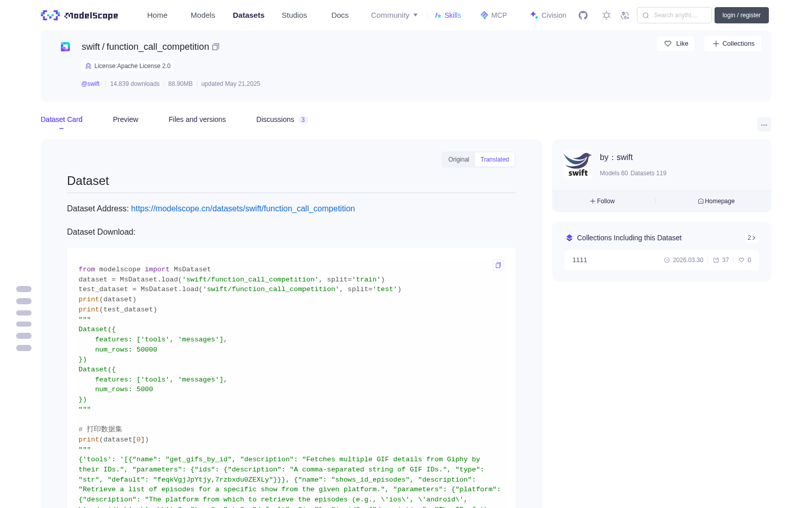Click the heart icon in the 1111 collection row
The image size is (812, 508).
pyautogui.click(x=741, y=260)
